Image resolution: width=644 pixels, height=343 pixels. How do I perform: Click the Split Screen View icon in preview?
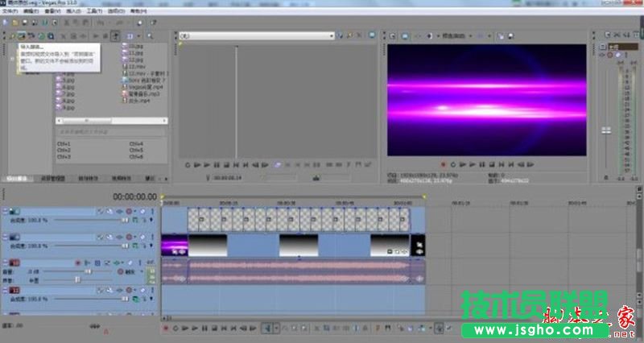pos(429,36)
